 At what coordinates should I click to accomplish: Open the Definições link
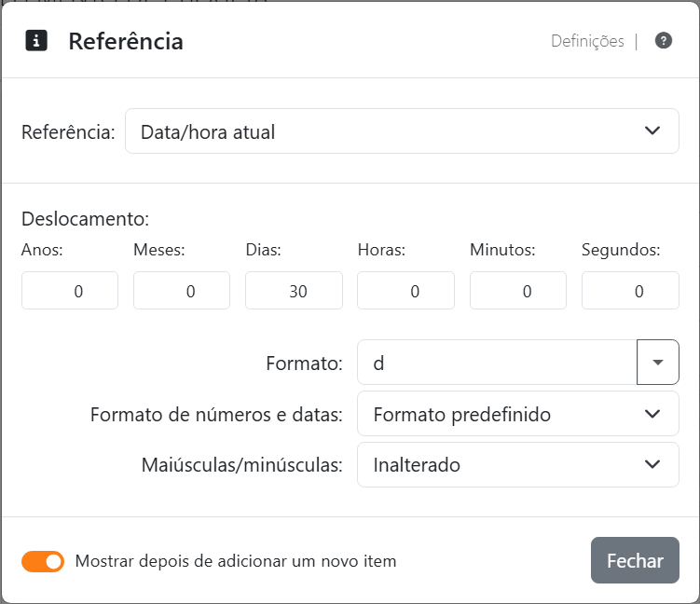587,41
